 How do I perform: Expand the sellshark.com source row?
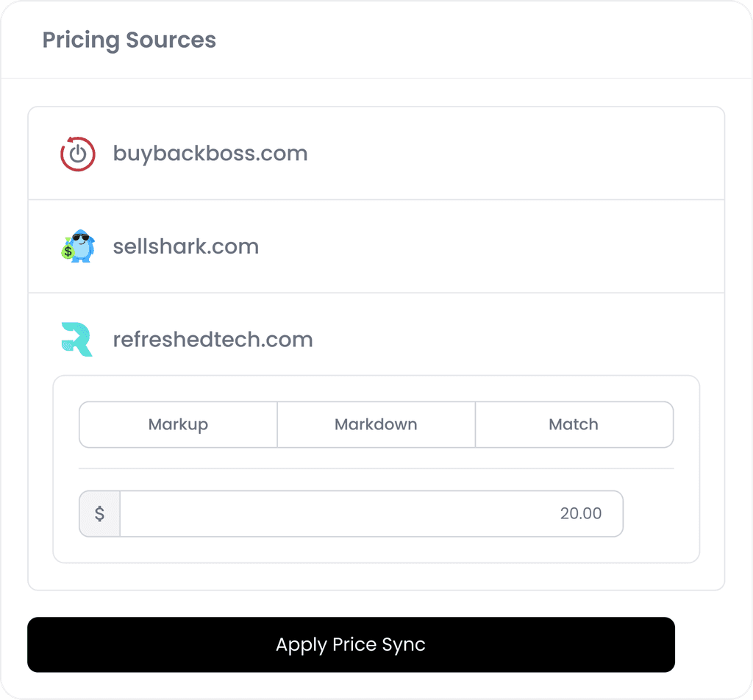[376, 246]
